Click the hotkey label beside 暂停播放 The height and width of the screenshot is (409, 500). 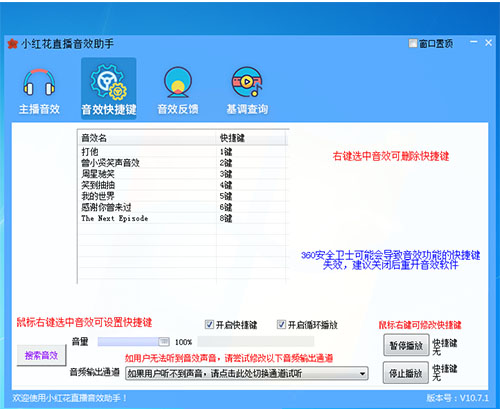[445, 347]
